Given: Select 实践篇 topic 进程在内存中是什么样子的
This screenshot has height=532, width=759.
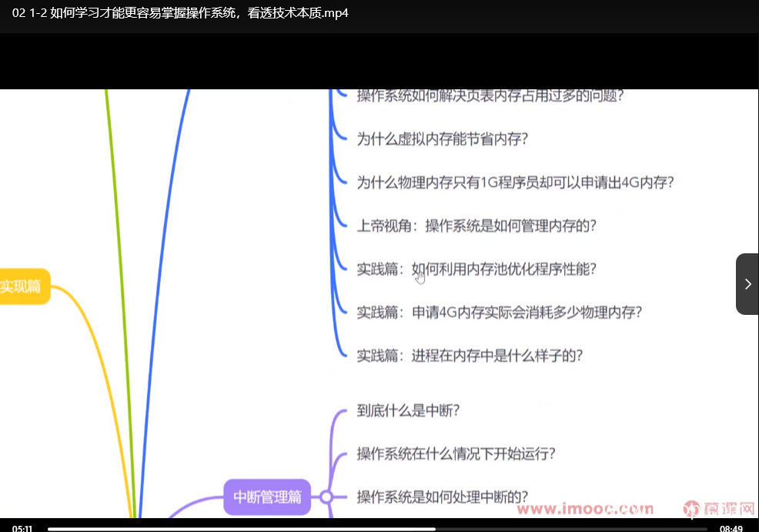Looking at the screenshot, I should click(x=470, y=355).
